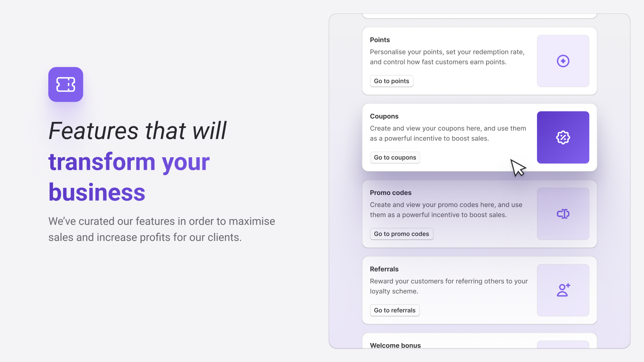Screen dimensions: 644x362
Task: Click the Referrals add-user icon
Action: (563, 290)
